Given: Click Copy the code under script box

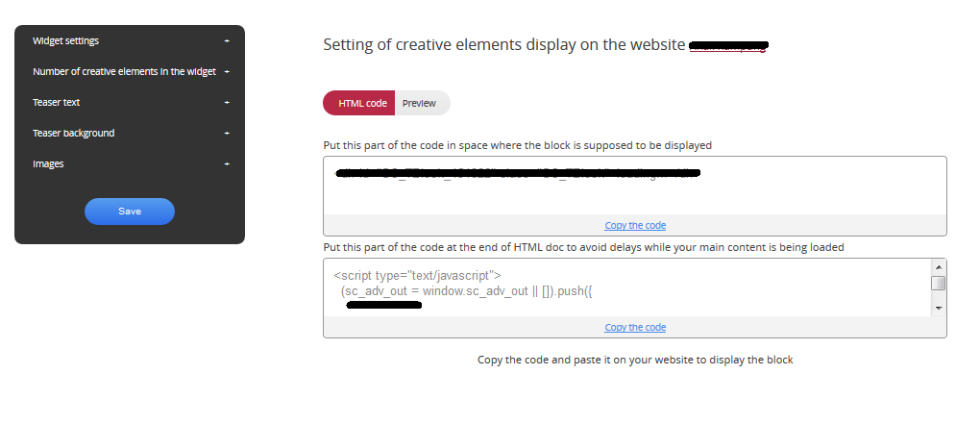Looking at the screenshot, I should coord(635,328).
